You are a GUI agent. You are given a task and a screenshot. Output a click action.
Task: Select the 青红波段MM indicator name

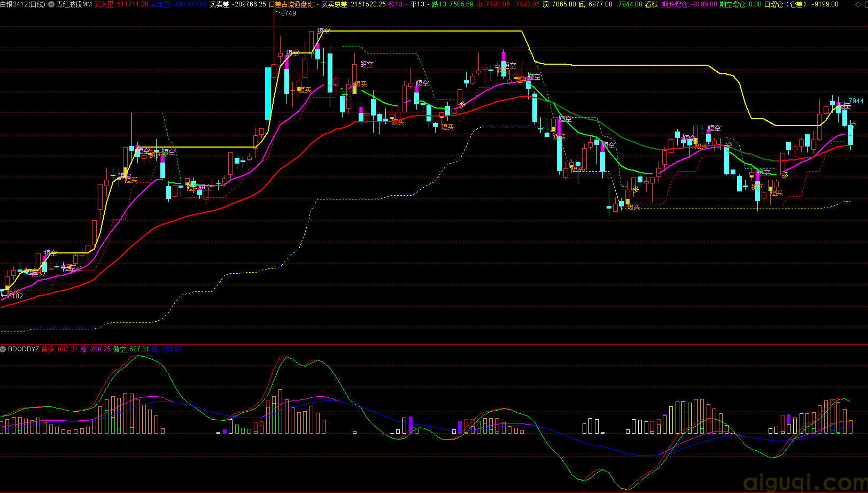click(74, 4)
